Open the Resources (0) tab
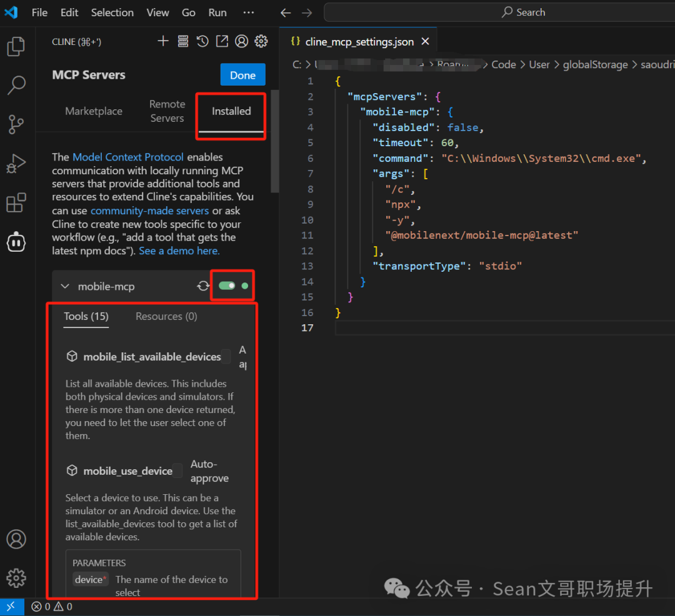 pyautogui.click(x=166, y=316)
